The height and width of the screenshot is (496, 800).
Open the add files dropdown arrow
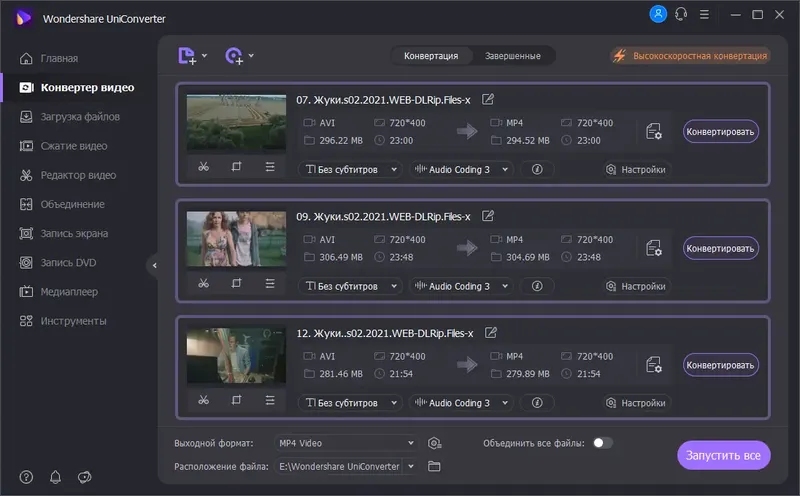205,55
